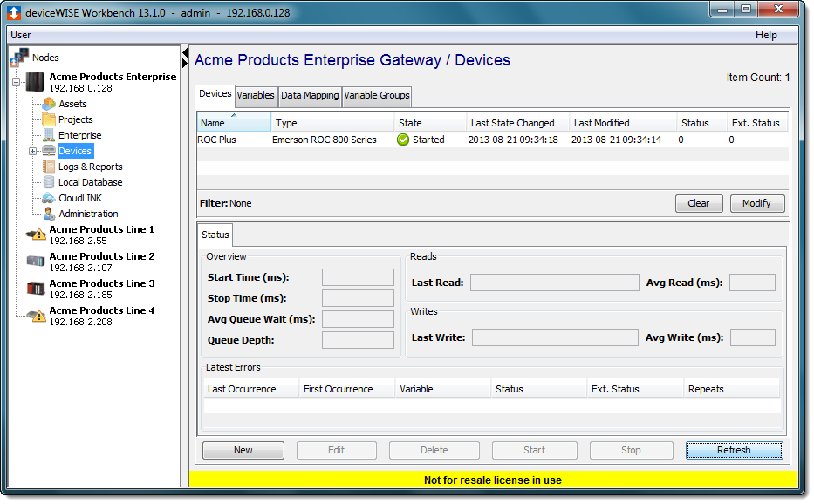Select the Acme Products Line 2 node
This screenshot has height=504, width=814.
102,257
